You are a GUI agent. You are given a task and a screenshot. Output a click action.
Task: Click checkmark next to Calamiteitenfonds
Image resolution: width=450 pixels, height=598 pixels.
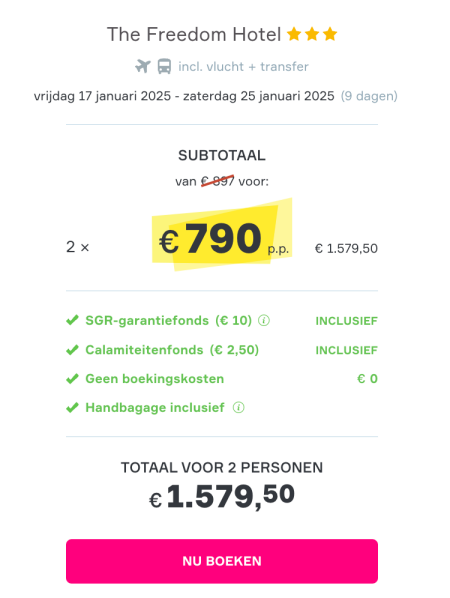click(x=72, y=349)
